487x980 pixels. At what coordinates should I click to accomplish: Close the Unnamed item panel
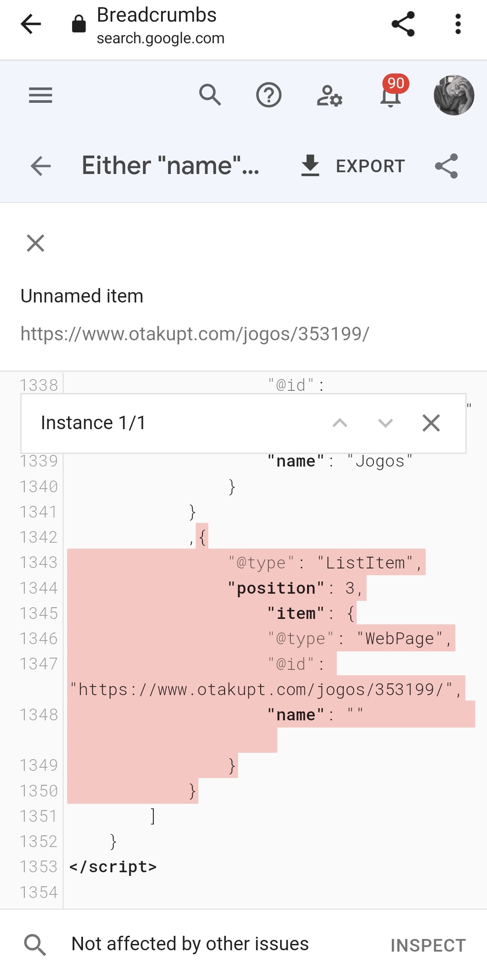coord(36,243)
